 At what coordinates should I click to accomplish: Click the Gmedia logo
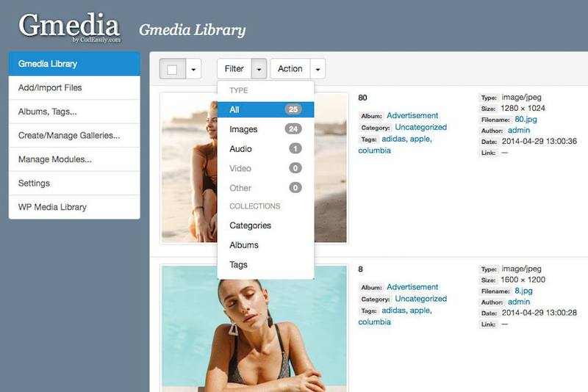[x=69, y=27]
